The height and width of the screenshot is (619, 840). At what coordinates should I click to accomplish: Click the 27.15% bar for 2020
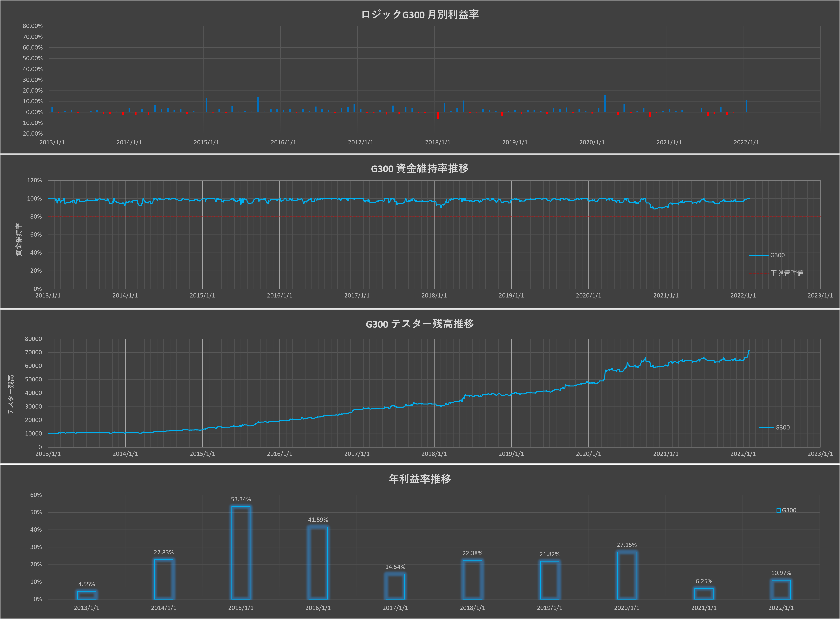click(x=627, y=575)
